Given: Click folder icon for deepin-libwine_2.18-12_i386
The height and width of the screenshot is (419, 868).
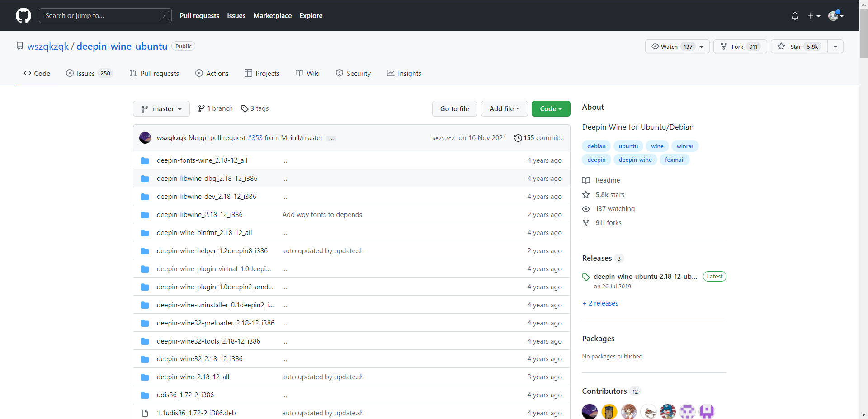Looking at the screenshot, I should (x=145, y=215).
